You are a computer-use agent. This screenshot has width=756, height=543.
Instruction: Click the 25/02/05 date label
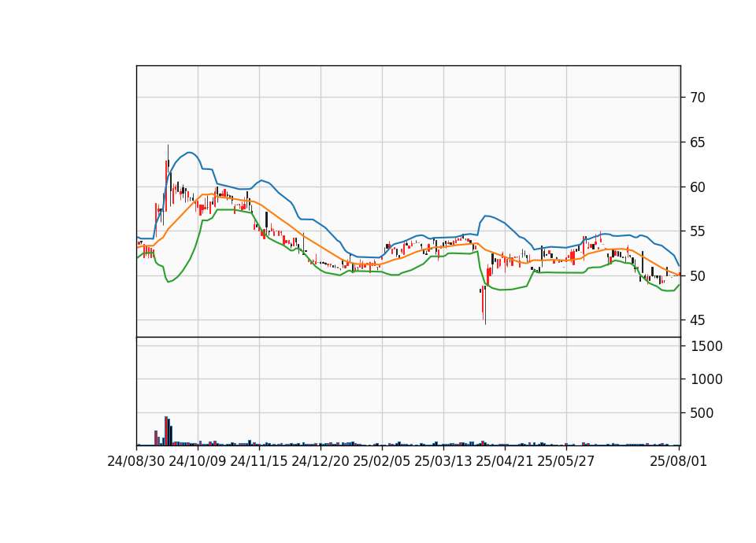pos(382,462)
